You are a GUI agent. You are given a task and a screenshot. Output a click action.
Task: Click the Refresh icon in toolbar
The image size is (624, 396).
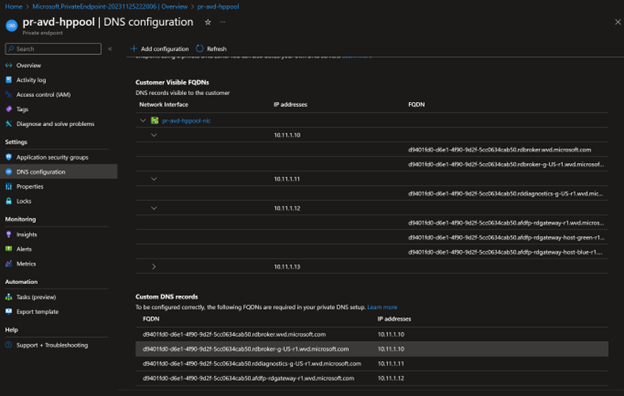pyautogui.click(x=200, y=49)
